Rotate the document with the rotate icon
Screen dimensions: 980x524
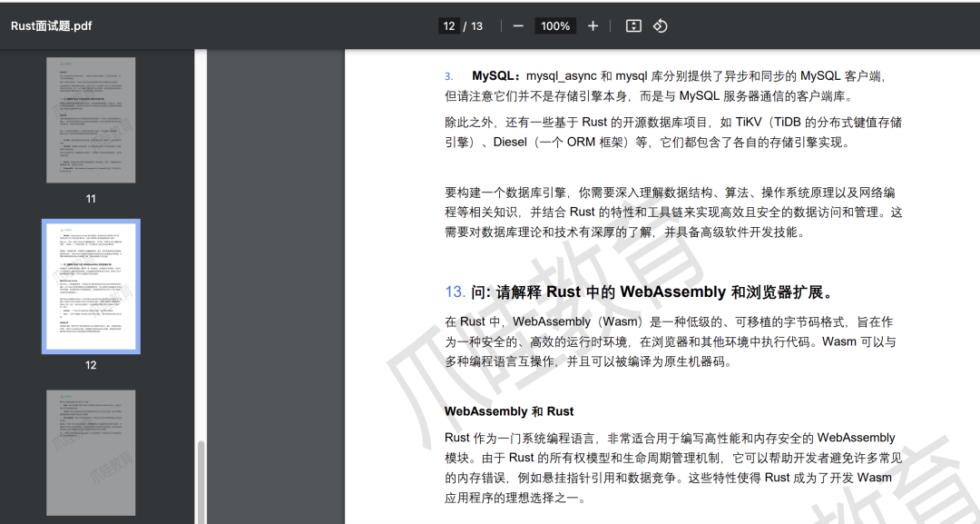tap(660, 25)
